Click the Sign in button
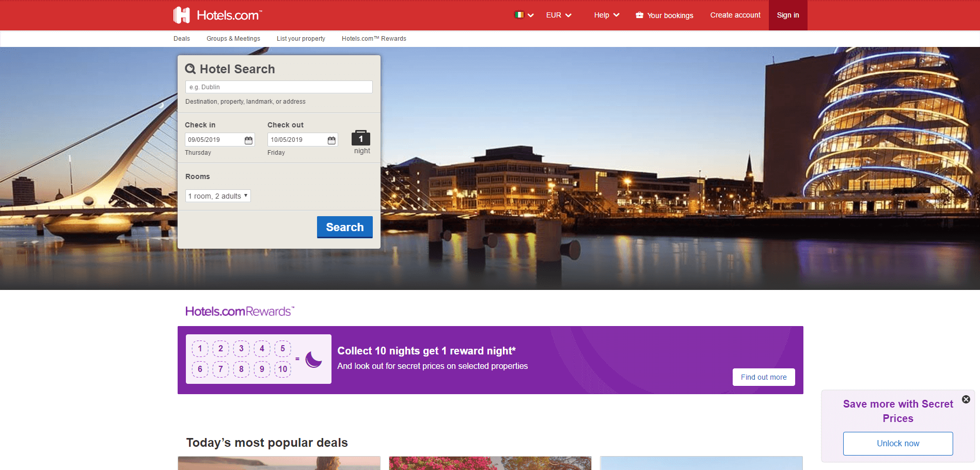This screenshot has height=470, width=980. coord(788,15)
